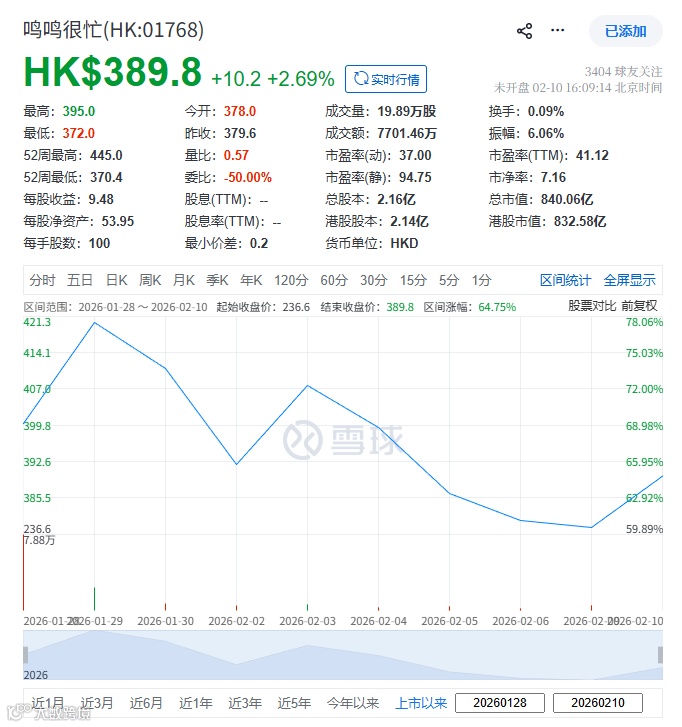Click the 总市值 value 840.06亿
Screen dimensions: 682x727
click(567, 199)
